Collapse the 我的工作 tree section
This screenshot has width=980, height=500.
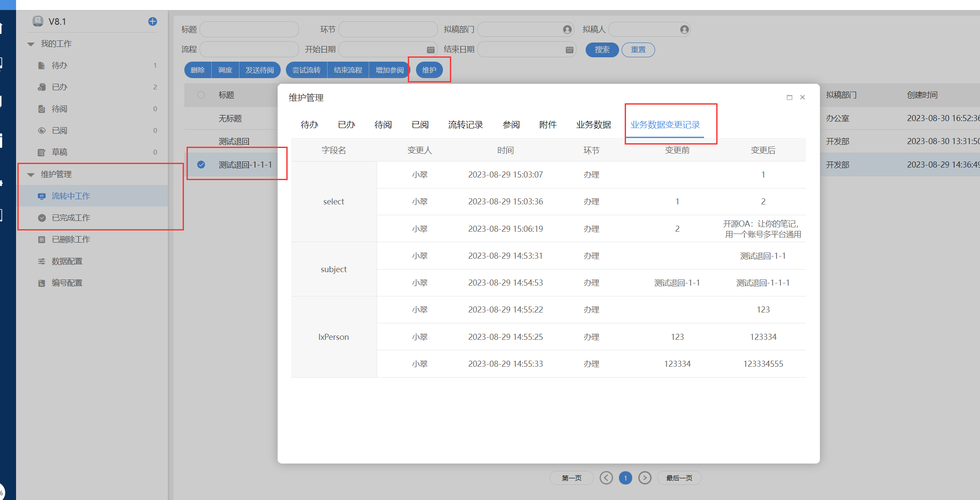(31, 44)
